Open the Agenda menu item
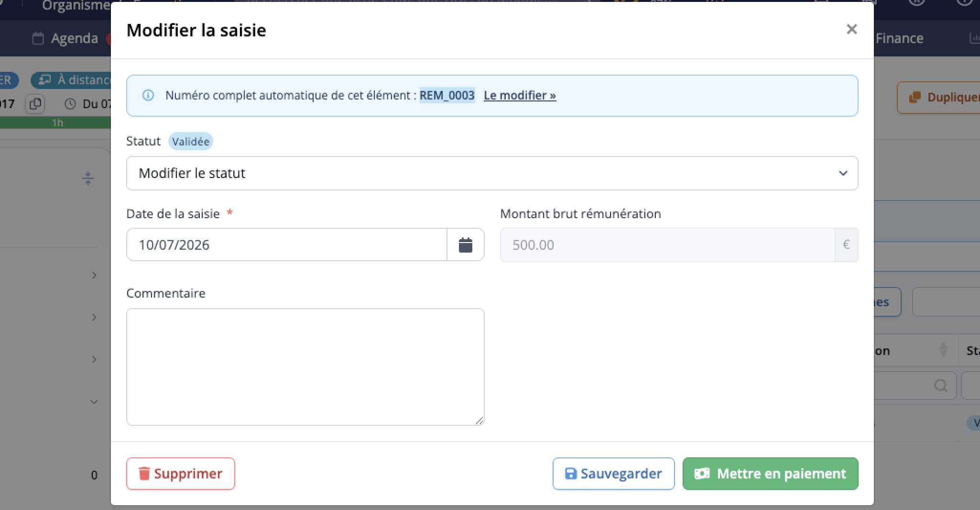This screenshot has height=510, width=980. tap(65, 38)
